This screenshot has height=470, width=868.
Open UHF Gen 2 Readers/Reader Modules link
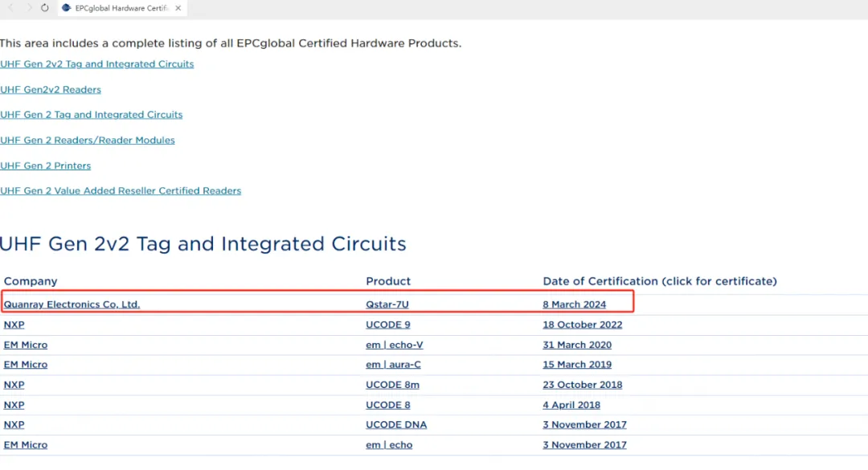(88, 140)
